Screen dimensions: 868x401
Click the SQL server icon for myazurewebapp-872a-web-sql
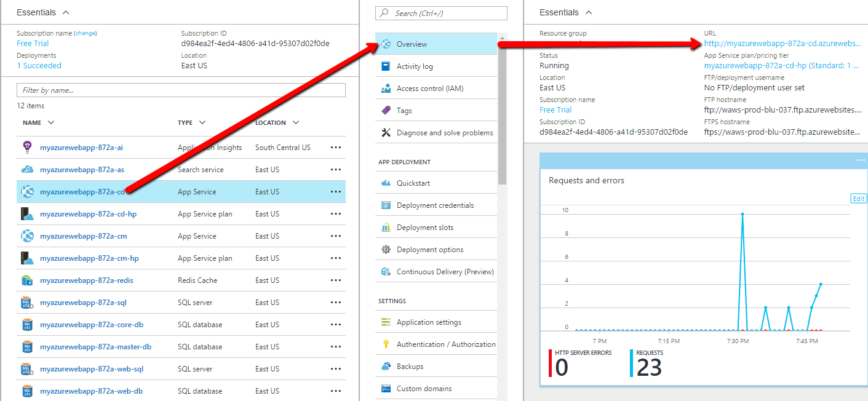27,368
